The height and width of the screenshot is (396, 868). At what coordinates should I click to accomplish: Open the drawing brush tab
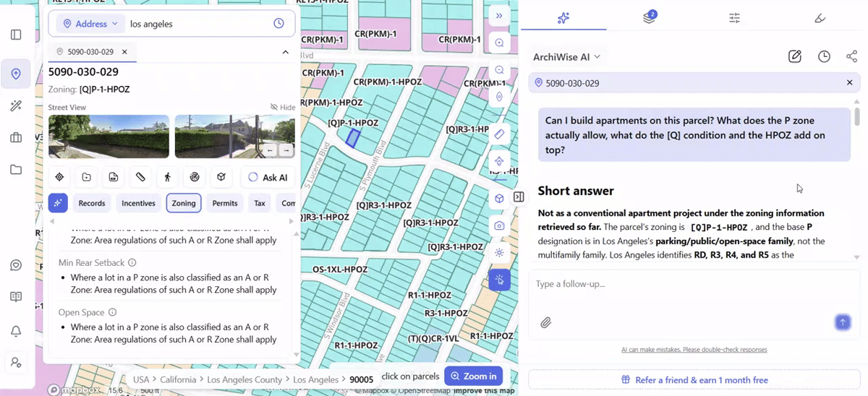pyautogui.click(x=820, y=17)
